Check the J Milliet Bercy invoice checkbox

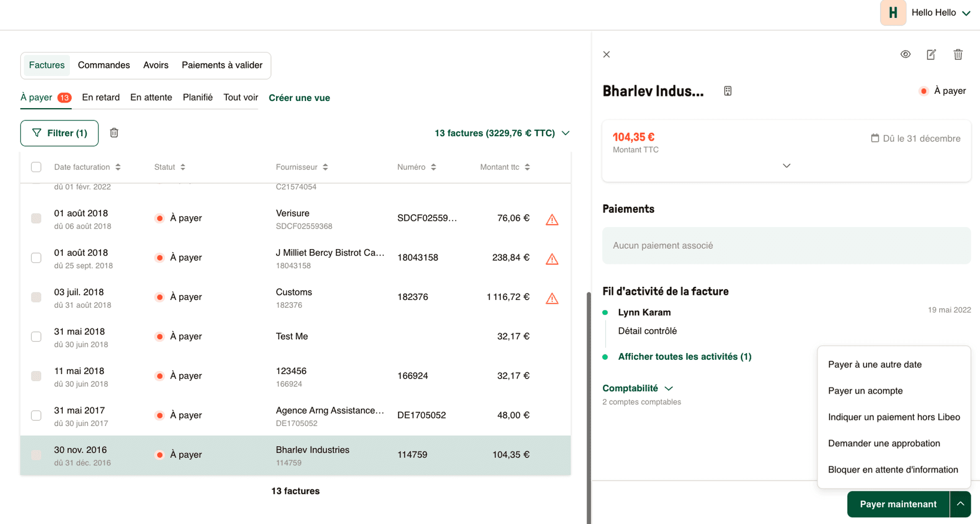(36, 258)
